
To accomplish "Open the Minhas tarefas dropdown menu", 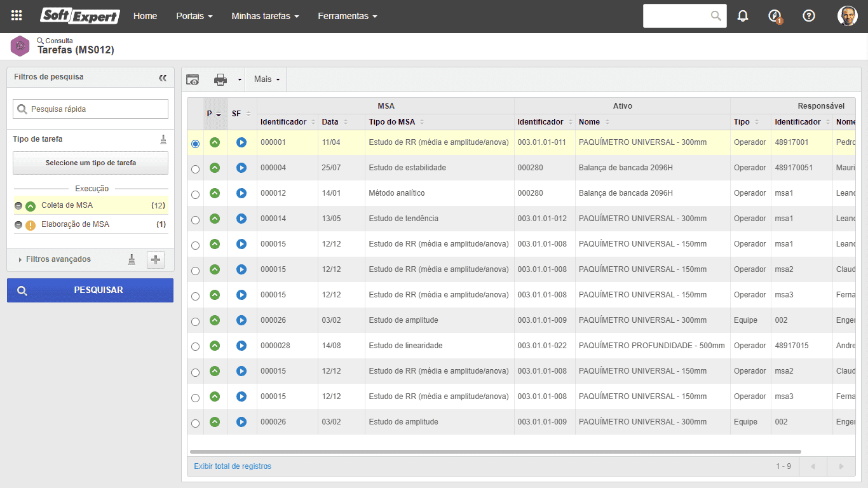I will (265, 16).
